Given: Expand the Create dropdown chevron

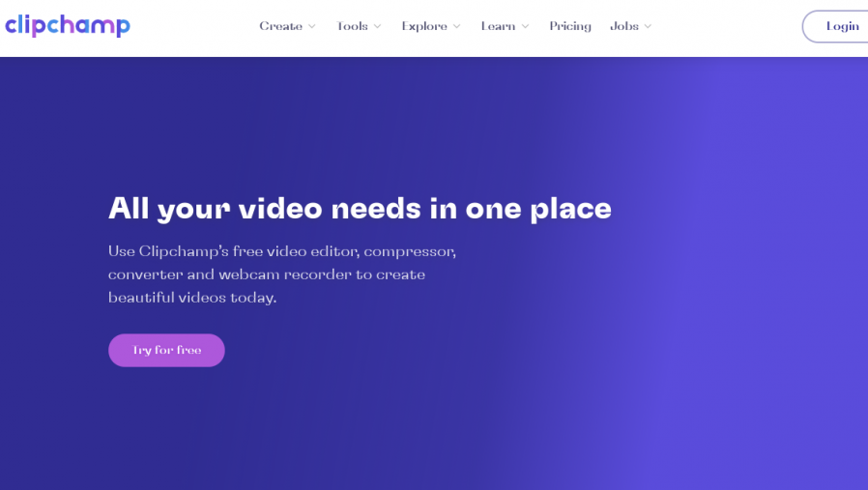Looking at the screenshot, I should 311,26.
